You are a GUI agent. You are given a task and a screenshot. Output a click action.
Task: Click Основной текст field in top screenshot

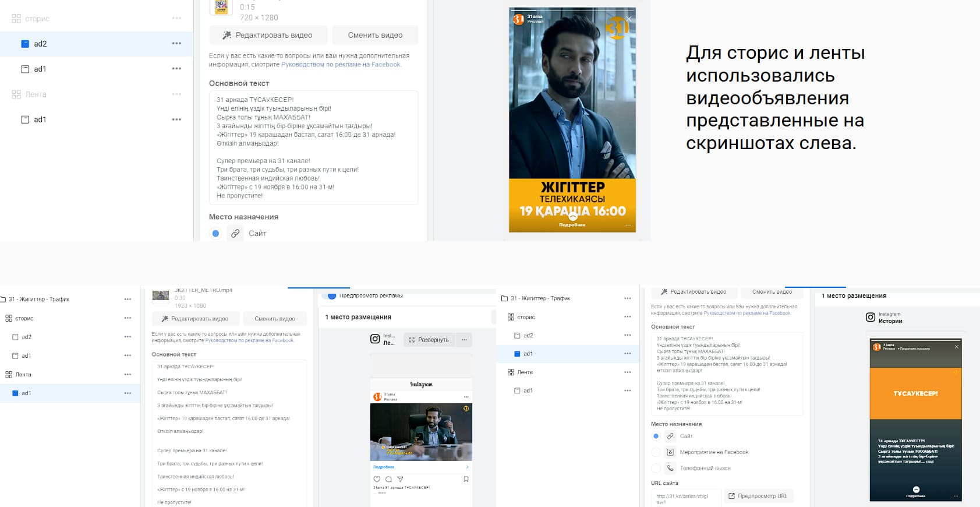[x=313, y=147]
